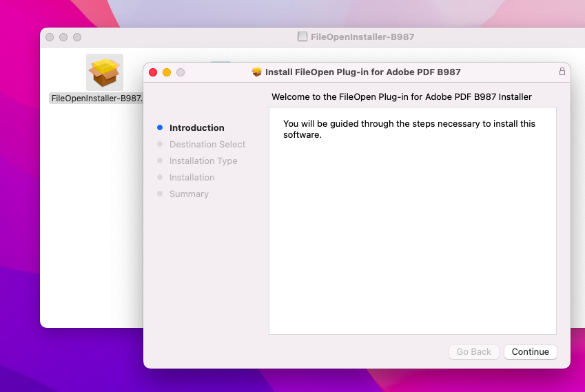Click the Finder window's grey zoom button
This screenshot has width=585, height=392.
[x=77, y=37]
